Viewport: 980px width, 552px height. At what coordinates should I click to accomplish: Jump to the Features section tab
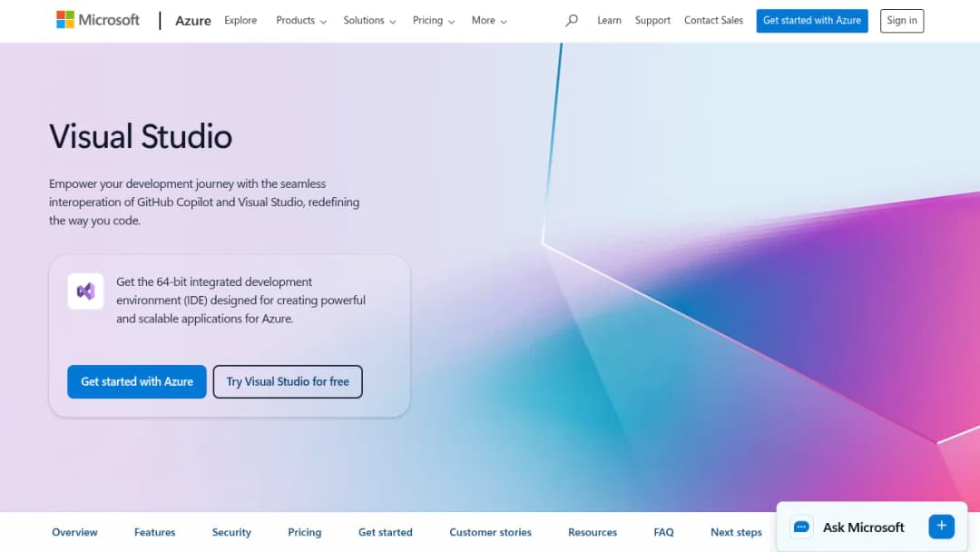[x=154, y=532]
